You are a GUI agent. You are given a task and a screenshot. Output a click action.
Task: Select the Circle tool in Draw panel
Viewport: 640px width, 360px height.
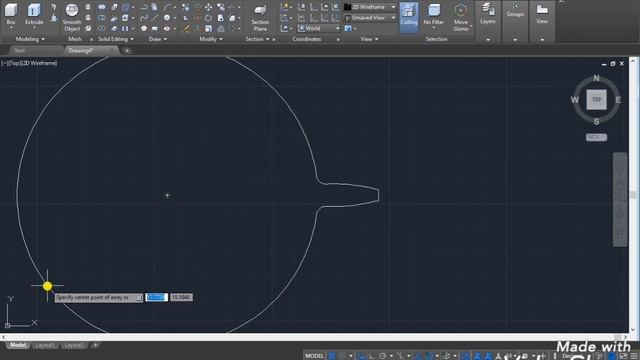(x=167, y=18)
